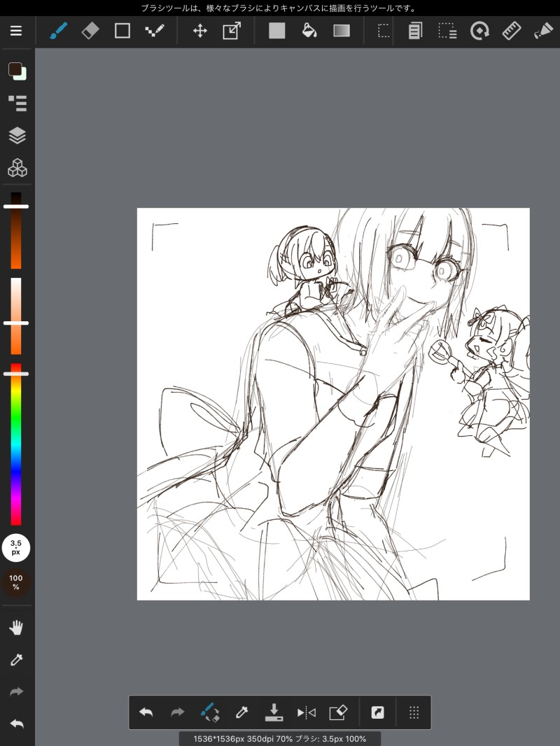The image size is (560, 746).
Task: Open the copy pages icon
Action: (x=415, y=31)
